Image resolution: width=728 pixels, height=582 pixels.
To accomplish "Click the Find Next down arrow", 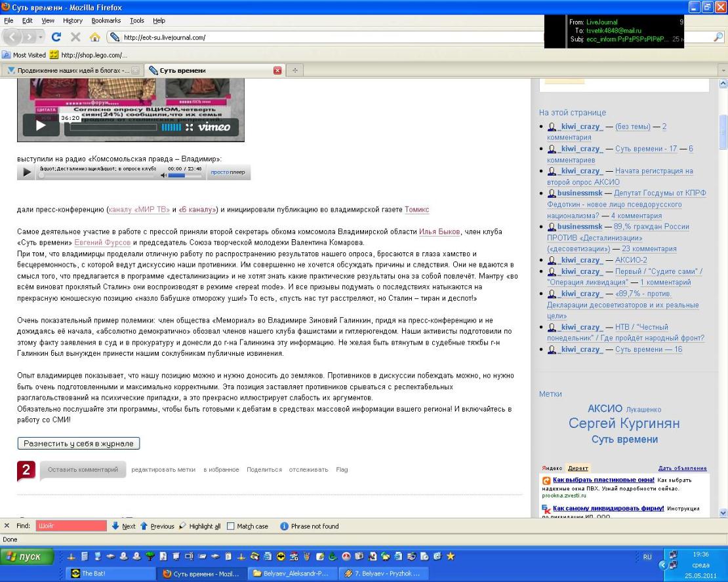I will [x=115, y=526].
